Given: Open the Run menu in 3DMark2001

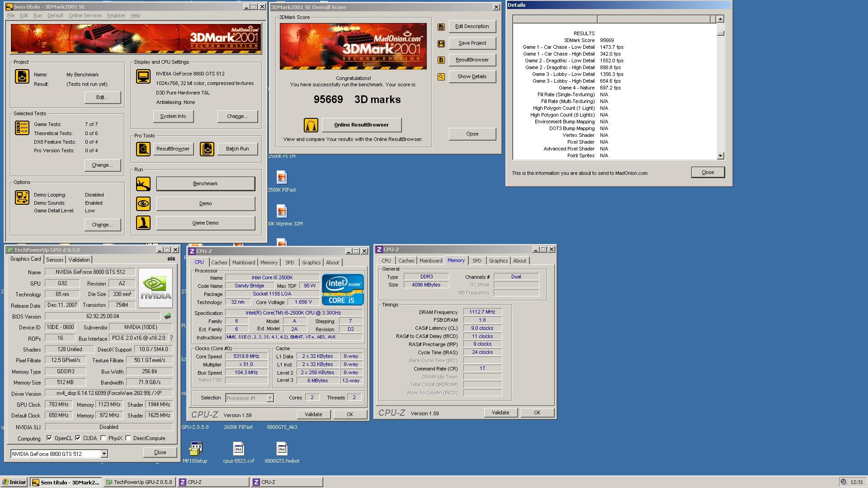Looking at the screenshot, I should (x=38, y=15).
